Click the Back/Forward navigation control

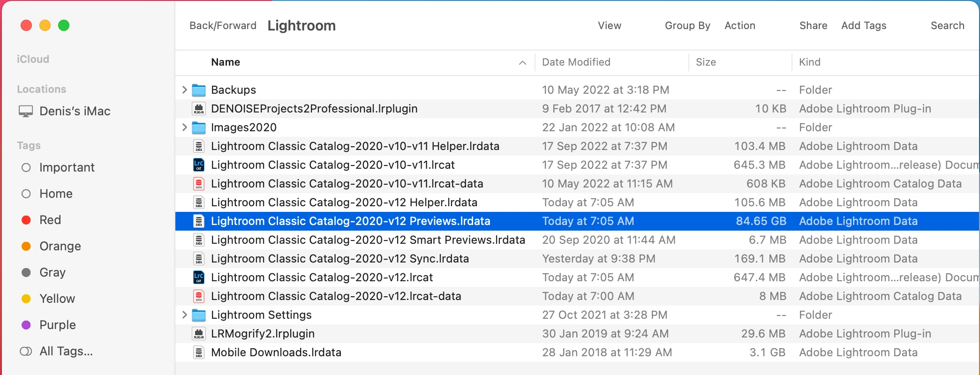pos(223,26)
